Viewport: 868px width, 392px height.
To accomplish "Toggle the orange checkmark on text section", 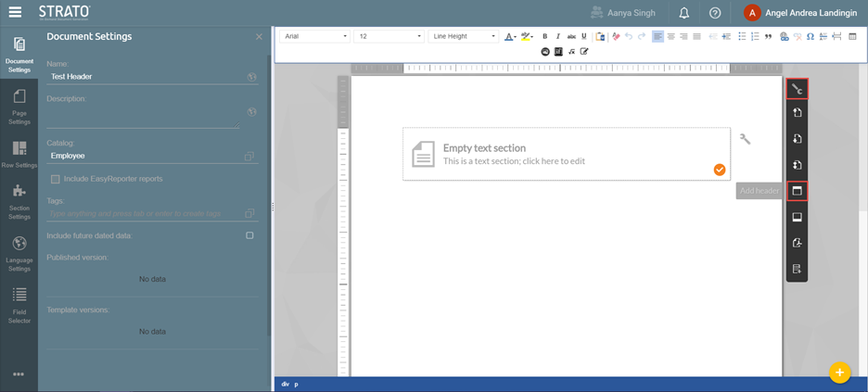I will [719, 170].
